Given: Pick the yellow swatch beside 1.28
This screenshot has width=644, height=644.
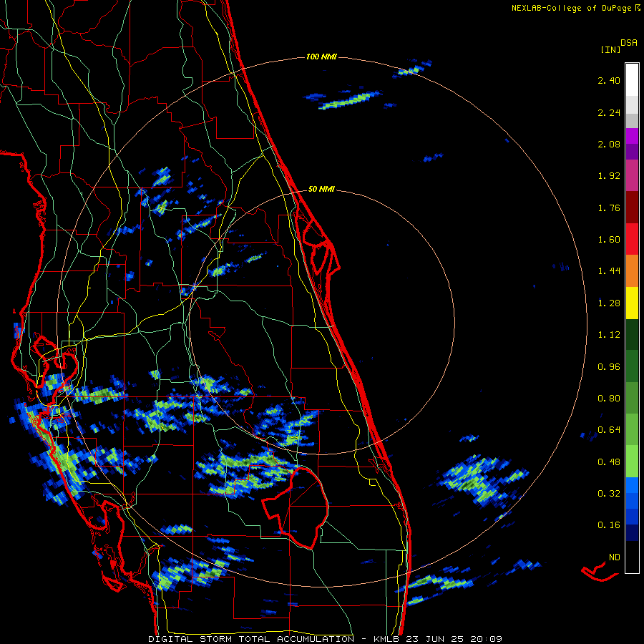Looking at the screenshot, I should coord(632,303).
